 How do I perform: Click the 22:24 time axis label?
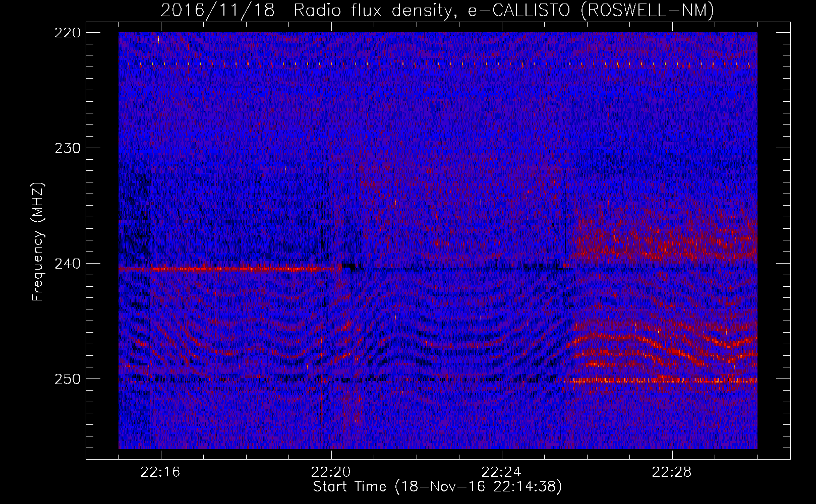[x=501, y=472]
